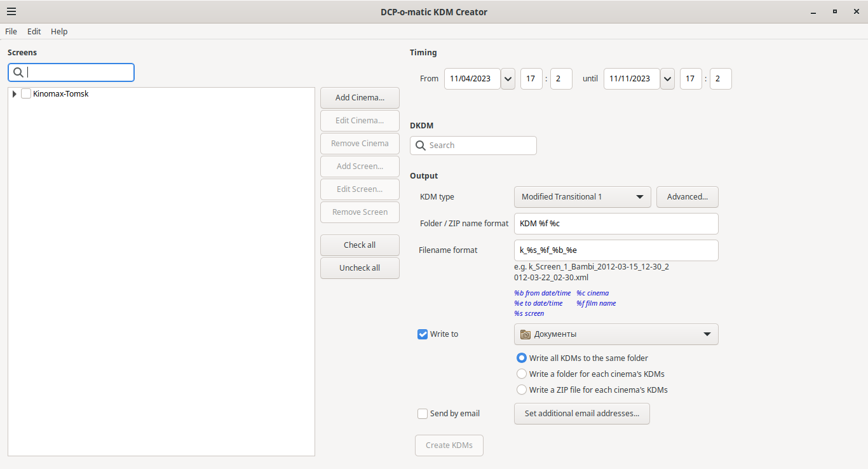Expand the Kinomax-Tomsk tree node
868x469 pixels.
[x=15, y=94]
